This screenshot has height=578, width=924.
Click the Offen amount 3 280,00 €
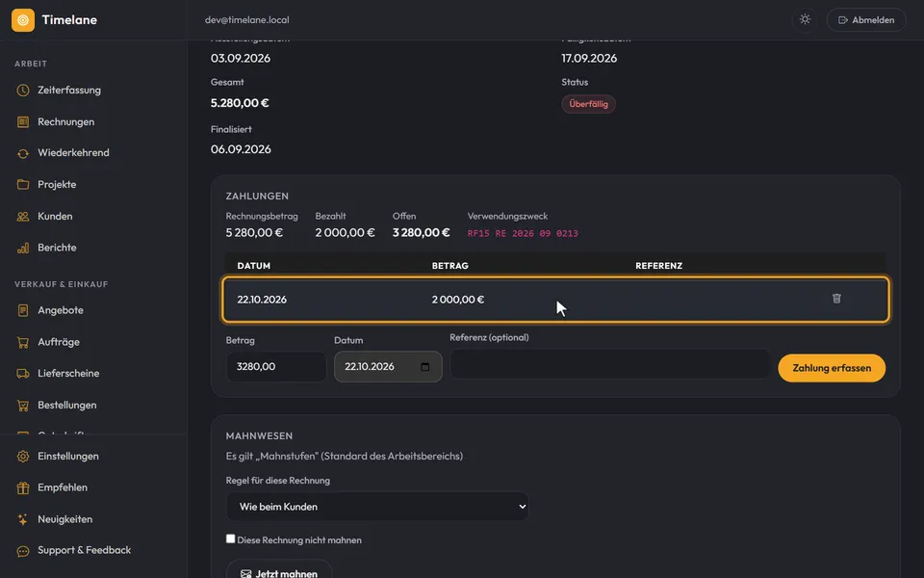tap(421, 233)
